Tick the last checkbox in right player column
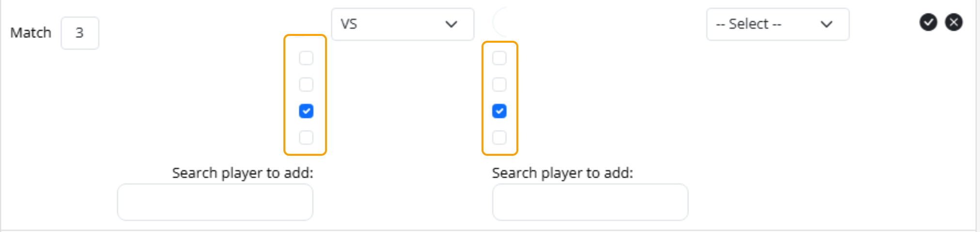980x232 pixels. coord(499,137)
